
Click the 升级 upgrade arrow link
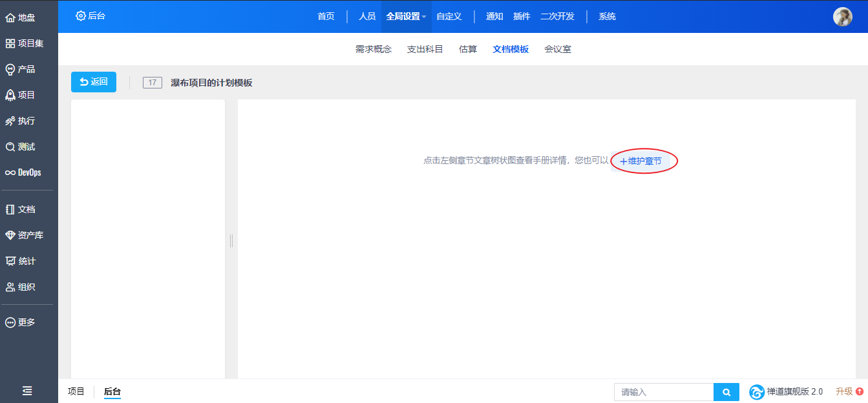tap(849, 391)
